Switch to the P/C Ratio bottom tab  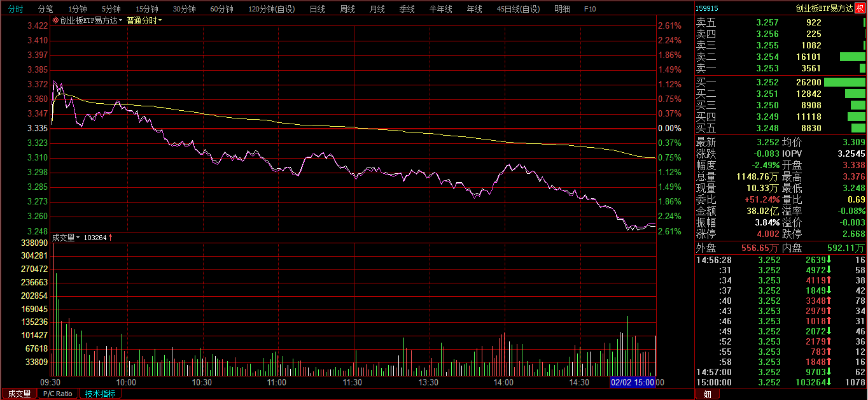[58, 394]
